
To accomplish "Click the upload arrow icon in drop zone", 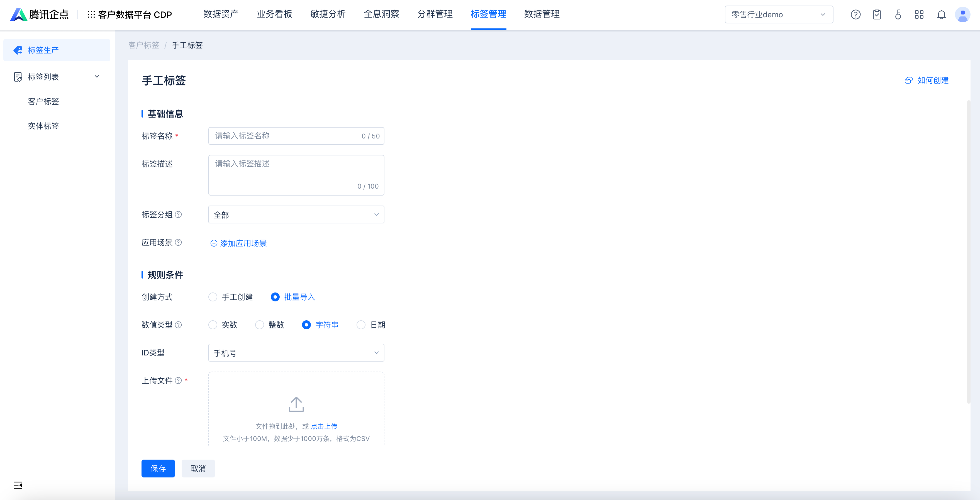I will click(296, 404).
